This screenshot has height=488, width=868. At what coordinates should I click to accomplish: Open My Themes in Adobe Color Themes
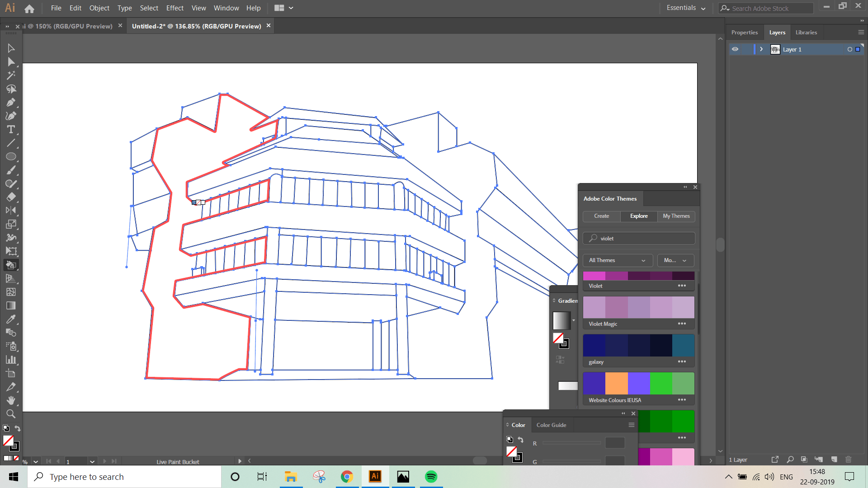click(676, 216)
